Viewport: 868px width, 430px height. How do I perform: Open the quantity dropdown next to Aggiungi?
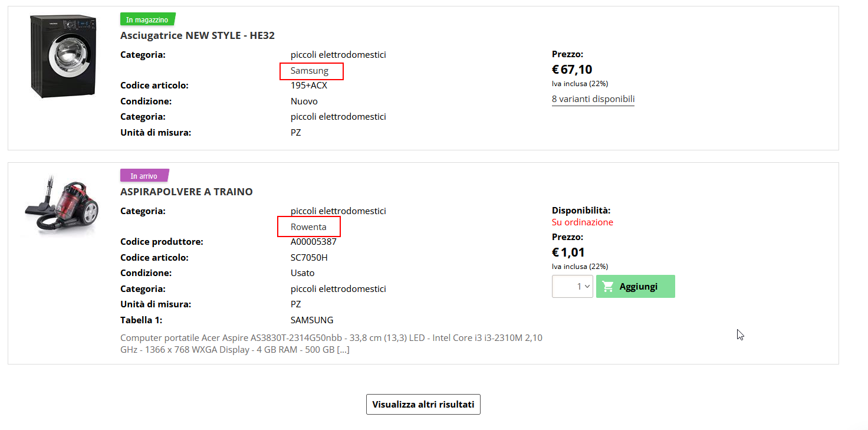[x=572, y=287]
